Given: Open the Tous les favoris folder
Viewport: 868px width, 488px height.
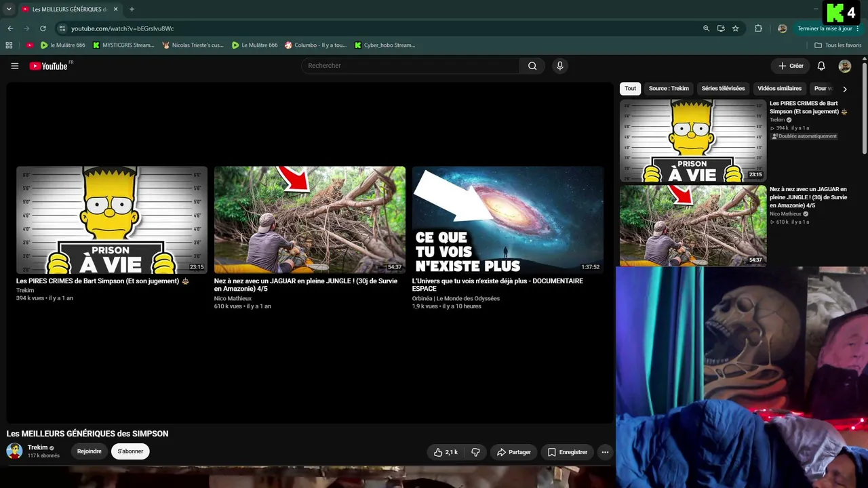Looking at the screenshot, I should point(837,45).
